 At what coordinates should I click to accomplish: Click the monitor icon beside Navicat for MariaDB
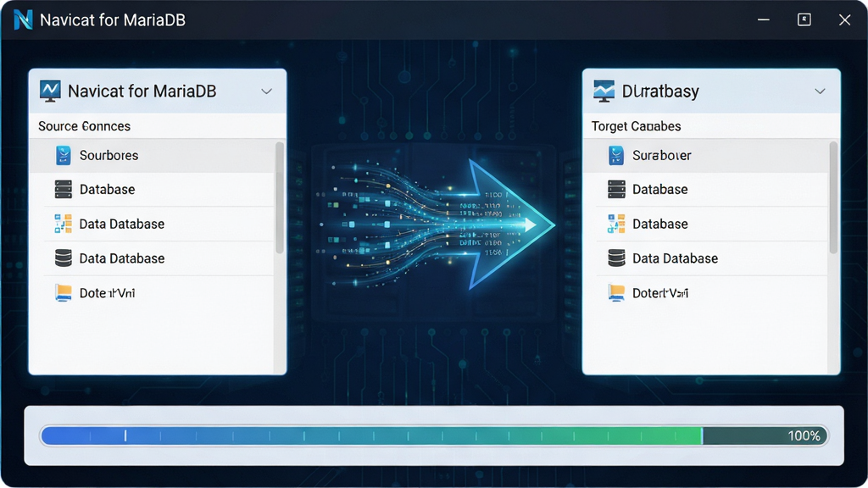[x=50, y=91]
